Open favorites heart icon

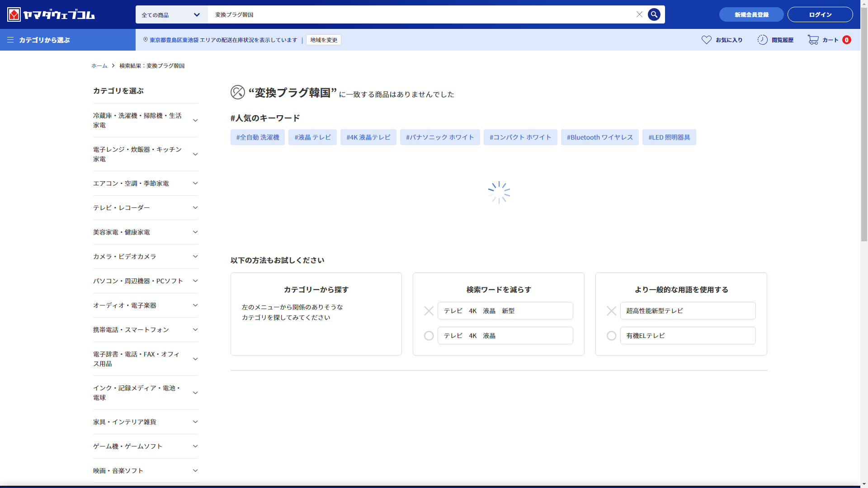[706, 40]
